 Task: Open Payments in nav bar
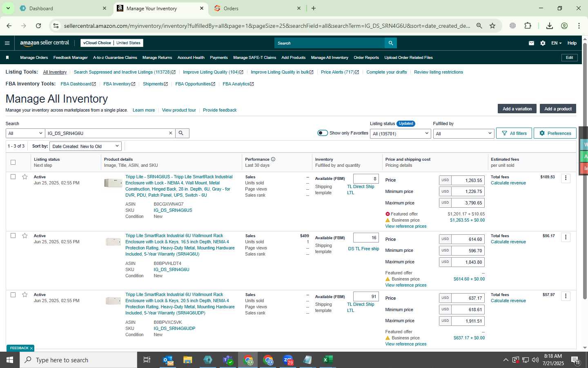pos(219,58)
